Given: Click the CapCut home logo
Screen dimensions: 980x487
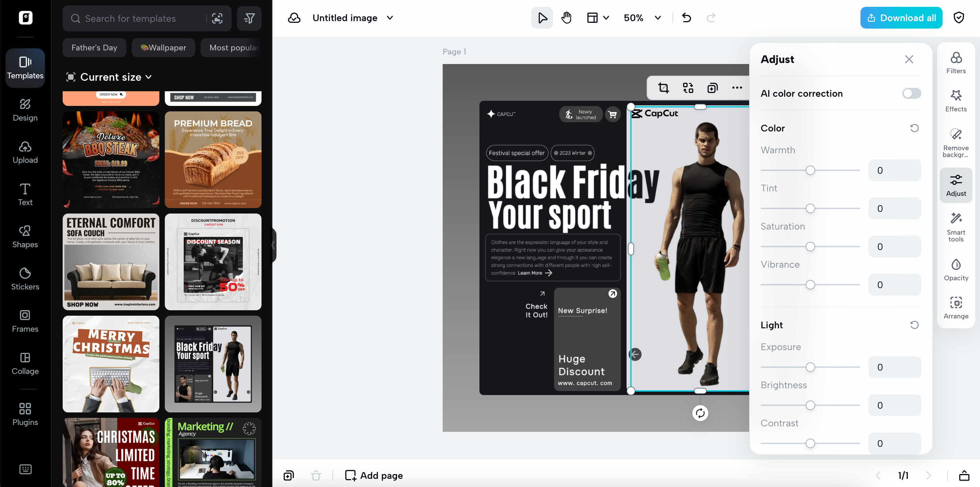Looking at the screenshot, I should click(26, 18).
